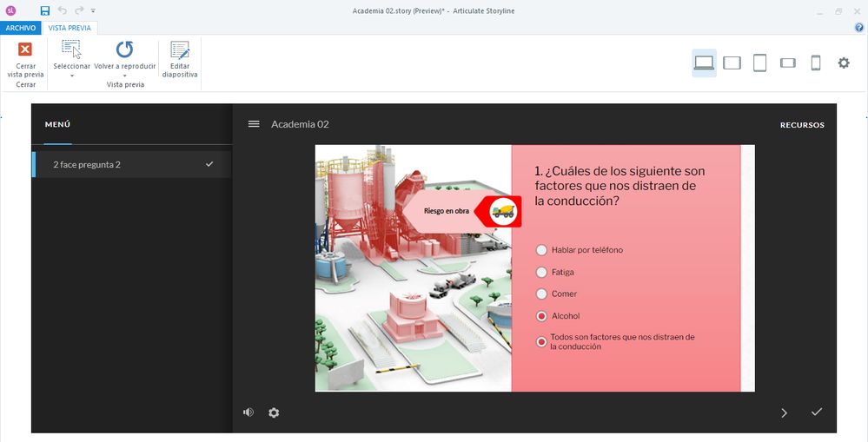Submit answer with the checkmark button
868x442 pixels.
click(x=816, y=412)
